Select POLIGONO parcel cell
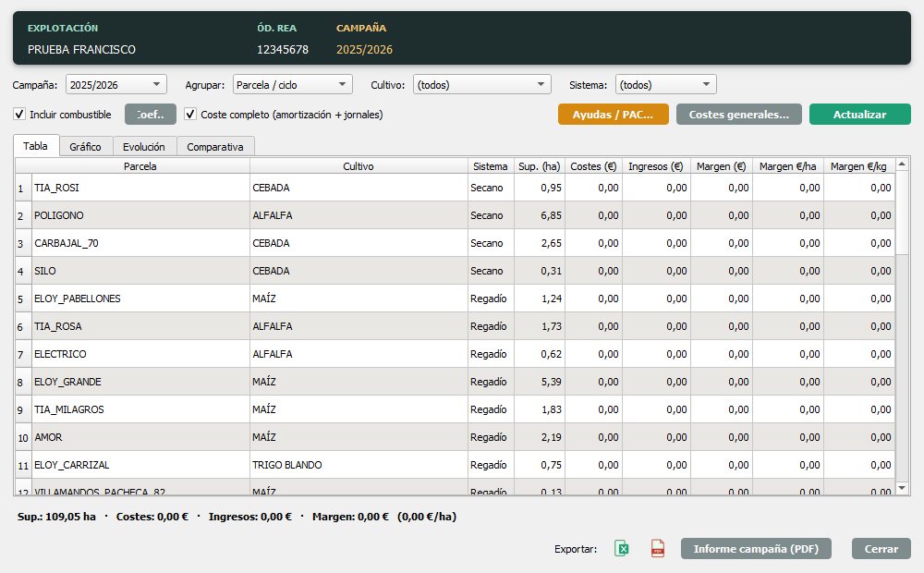This screenshot has width=924, height=573. (x=140, y=215)
